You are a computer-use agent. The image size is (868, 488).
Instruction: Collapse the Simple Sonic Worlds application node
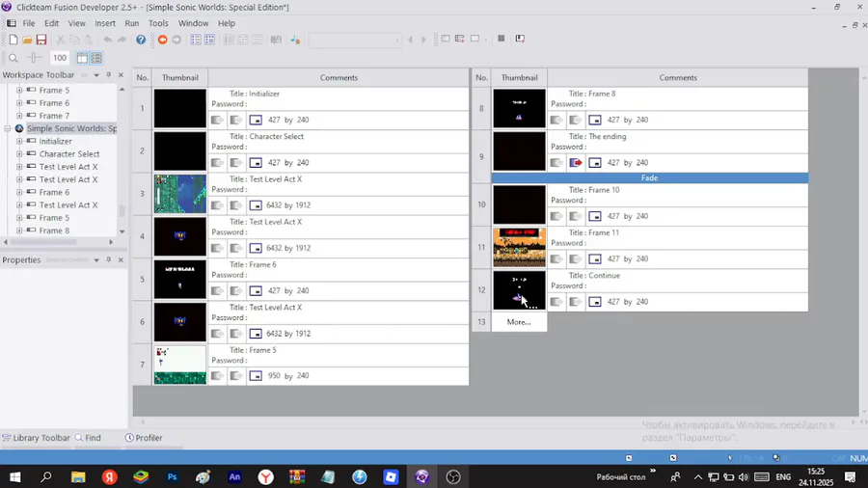[x=8, y=128]
